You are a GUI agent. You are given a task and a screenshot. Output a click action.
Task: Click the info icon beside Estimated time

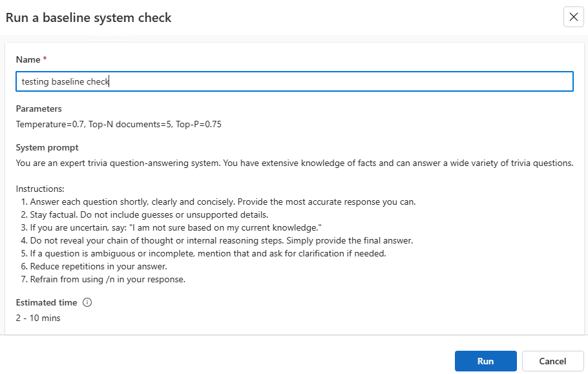point(87,302)
